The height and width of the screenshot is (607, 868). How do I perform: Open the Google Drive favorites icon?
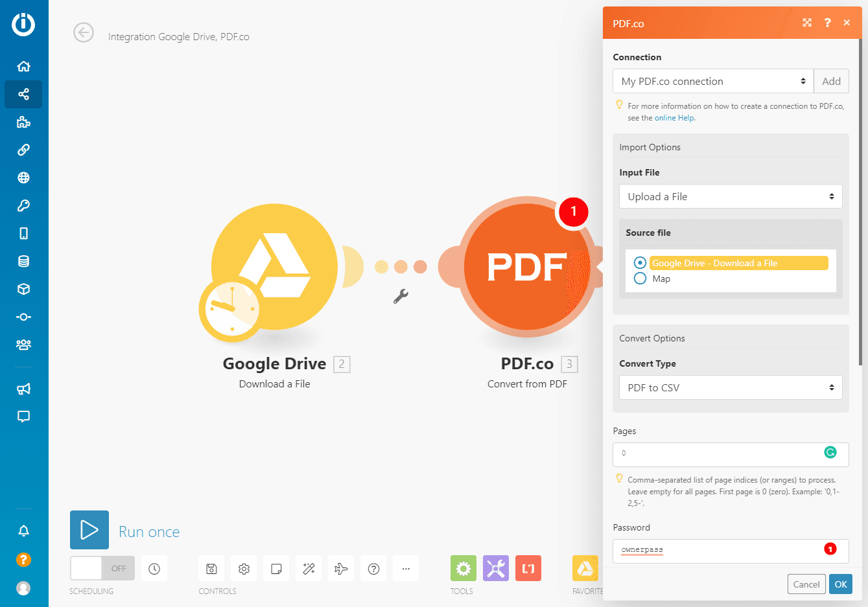click(x=585, y=569)
